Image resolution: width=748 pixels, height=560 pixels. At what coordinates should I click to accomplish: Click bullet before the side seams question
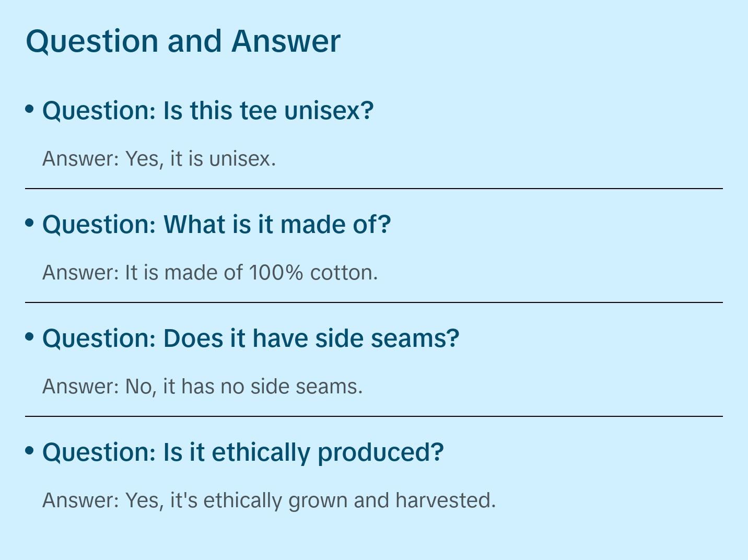[x=30, y=337]
